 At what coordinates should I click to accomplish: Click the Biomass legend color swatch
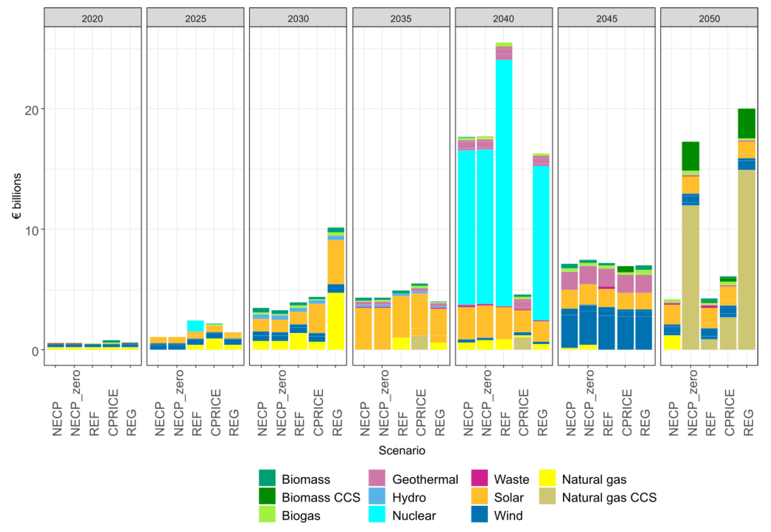267,478
